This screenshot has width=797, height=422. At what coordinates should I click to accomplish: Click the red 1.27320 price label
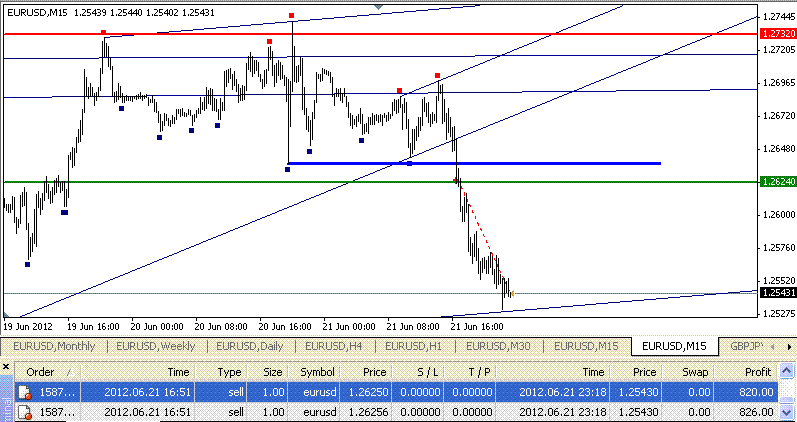tap(777, 34)
